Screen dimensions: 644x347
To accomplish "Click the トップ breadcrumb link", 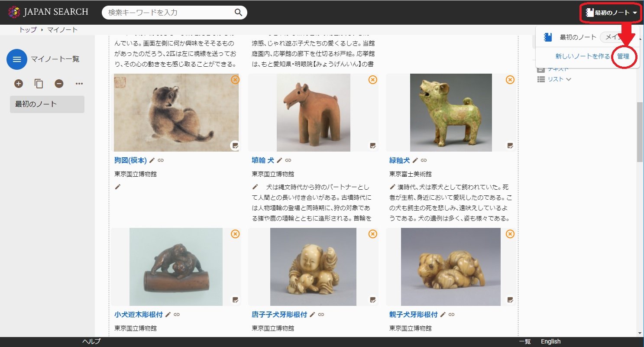I will coord(28,30).
